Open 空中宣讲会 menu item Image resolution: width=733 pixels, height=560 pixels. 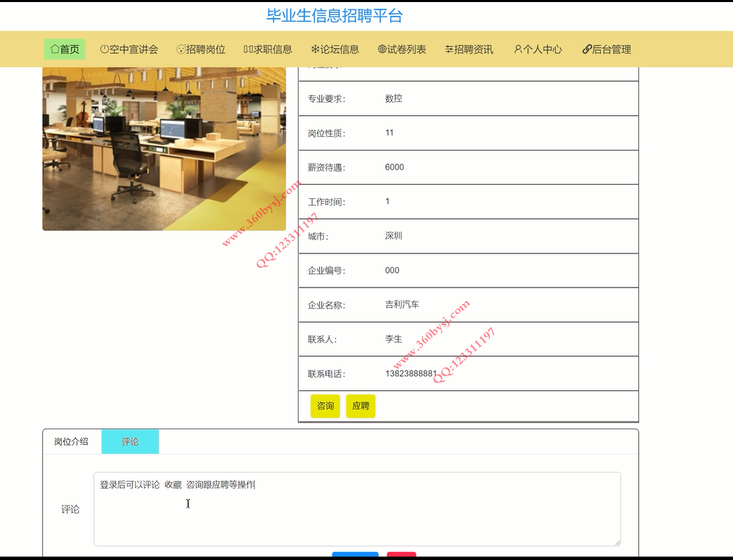pos(129,49)
